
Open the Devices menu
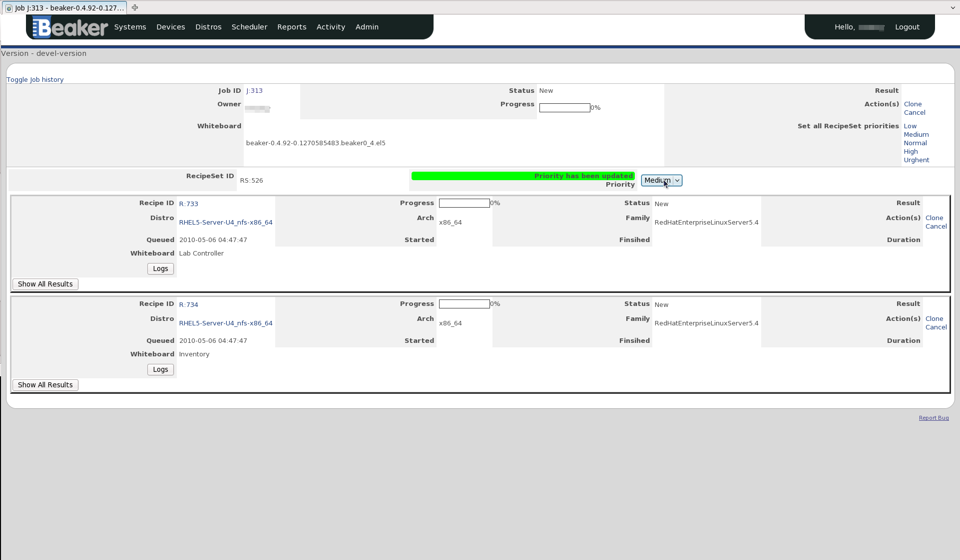[x=171, y=27]
